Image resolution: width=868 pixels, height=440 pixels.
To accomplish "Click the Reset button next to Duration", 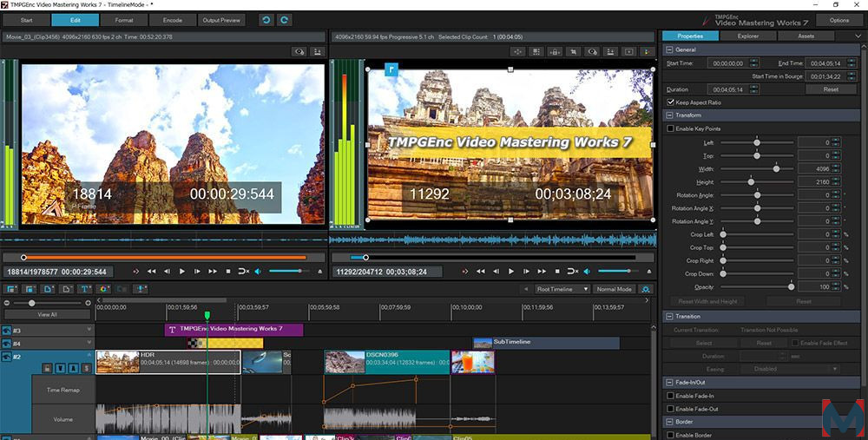I will [831, 89].
